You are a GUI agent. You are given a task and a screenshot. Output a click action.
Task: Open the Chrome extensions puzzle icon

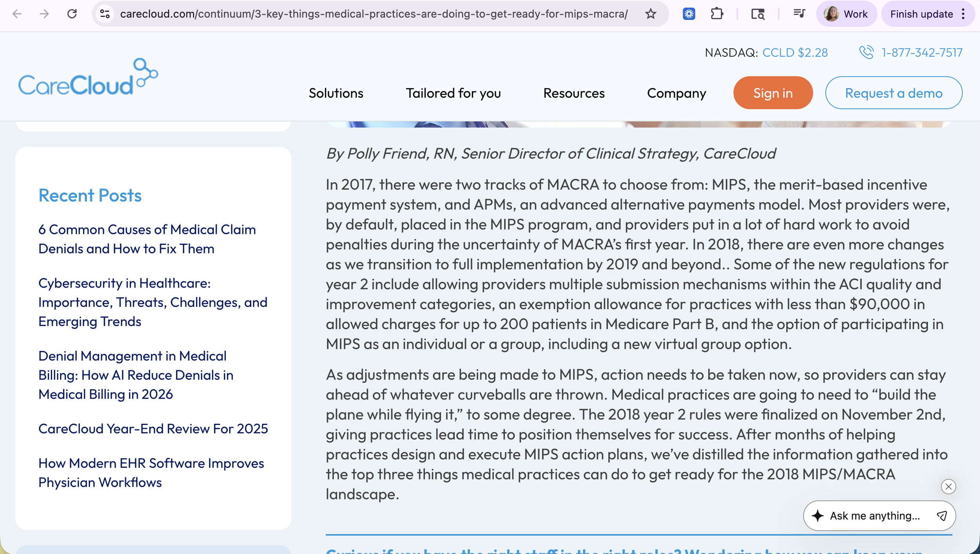(718, 14)
